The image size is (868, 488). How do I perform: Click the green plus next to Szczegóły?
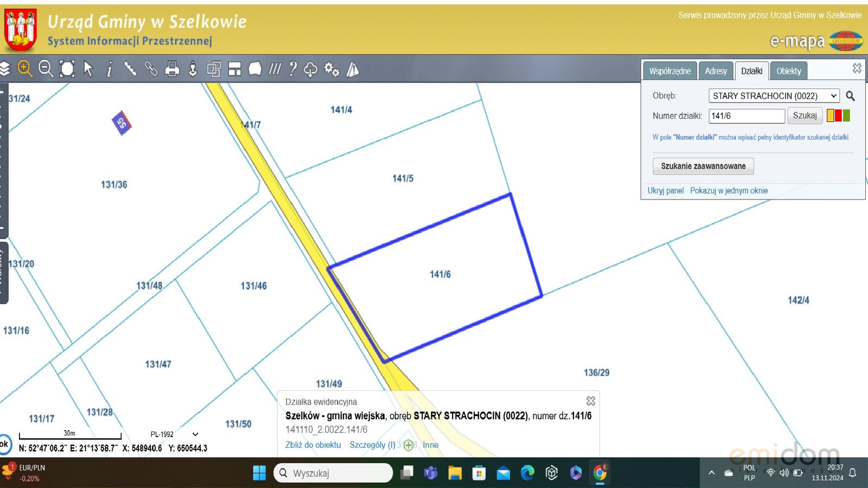(409, 445)
